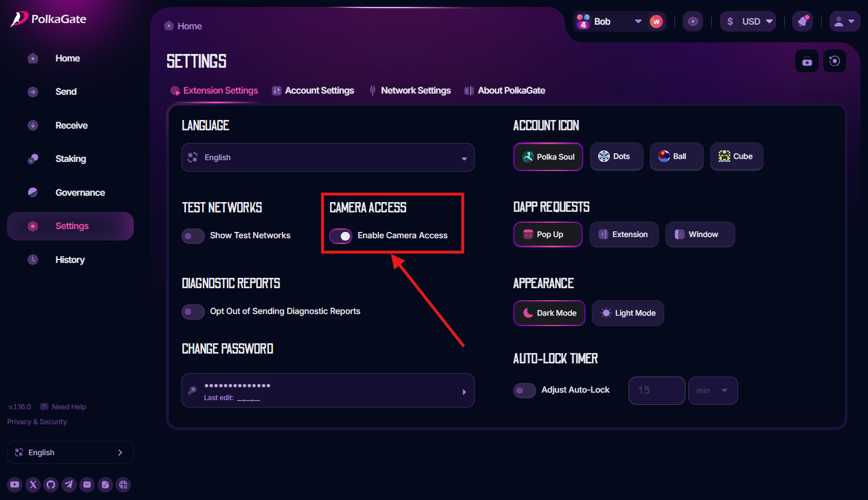Click the notifications bell icon
The height and width of the screenshot is (500, 868).
tap(803, 22)
